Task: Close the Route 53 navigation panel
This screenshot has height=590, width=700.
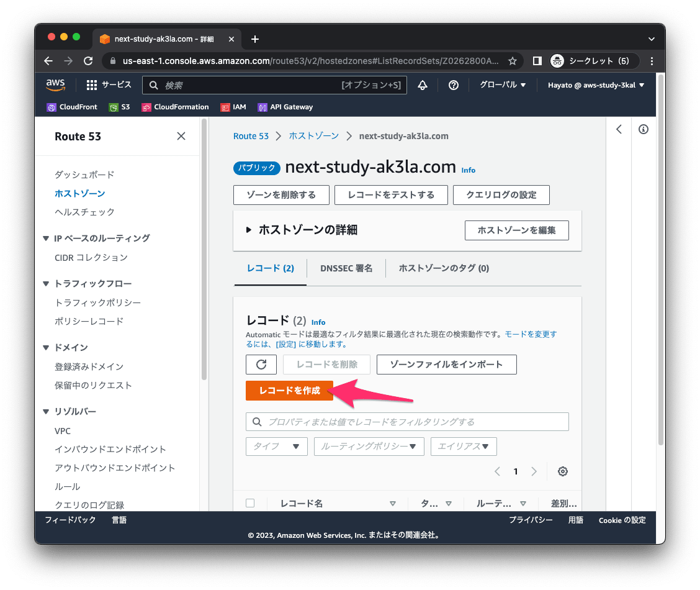Action: 181,136
